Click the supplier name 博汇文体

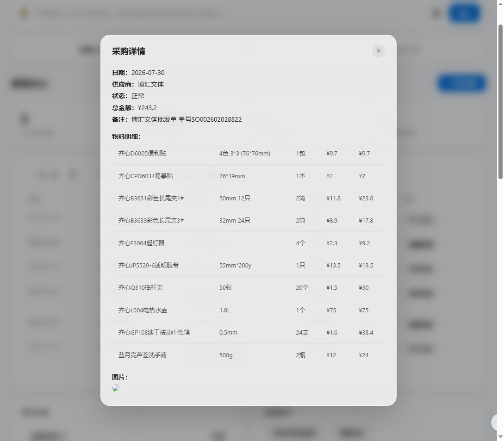(x=151, y=84)
